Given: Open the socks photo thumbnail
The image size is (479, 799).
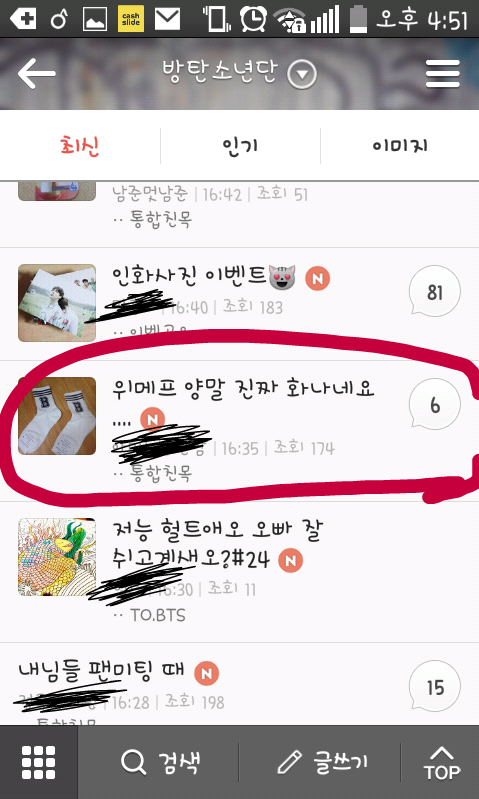Looking at the screenshot, I should (57, 416).
